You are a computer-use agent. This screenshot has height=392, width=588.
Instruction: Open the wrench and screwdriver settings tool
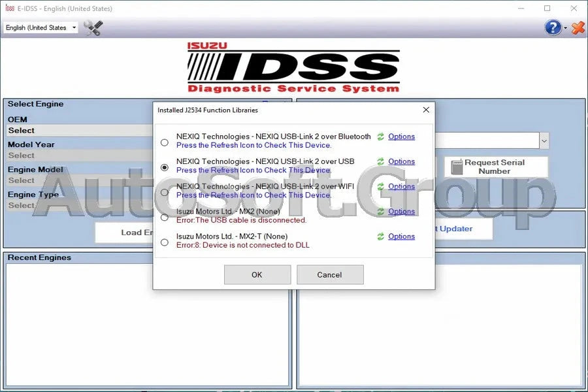[93, 27]
